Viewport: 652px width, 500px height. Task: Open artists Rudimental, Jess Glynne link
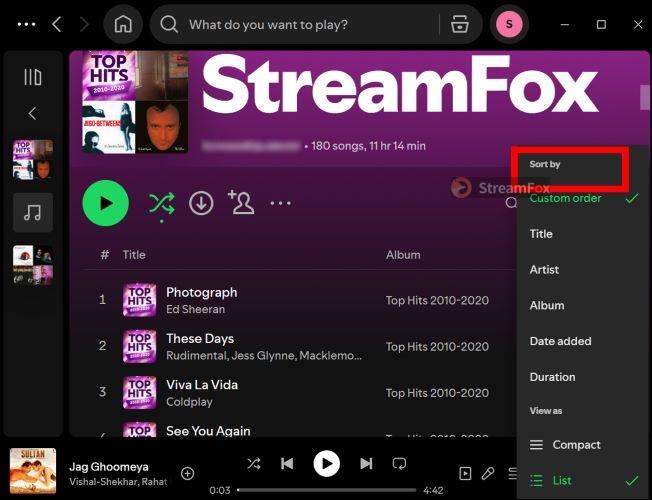(x=264, y=356)
